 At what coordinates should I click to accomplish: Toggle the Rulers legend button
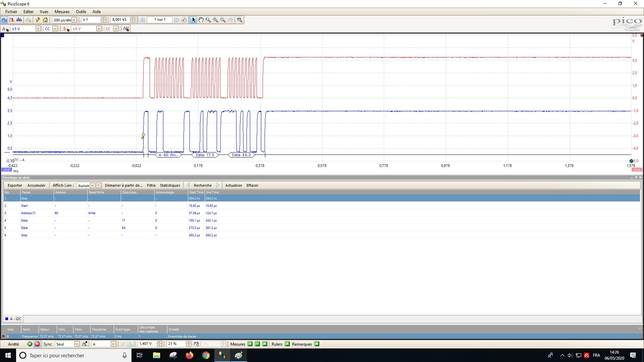287,344
